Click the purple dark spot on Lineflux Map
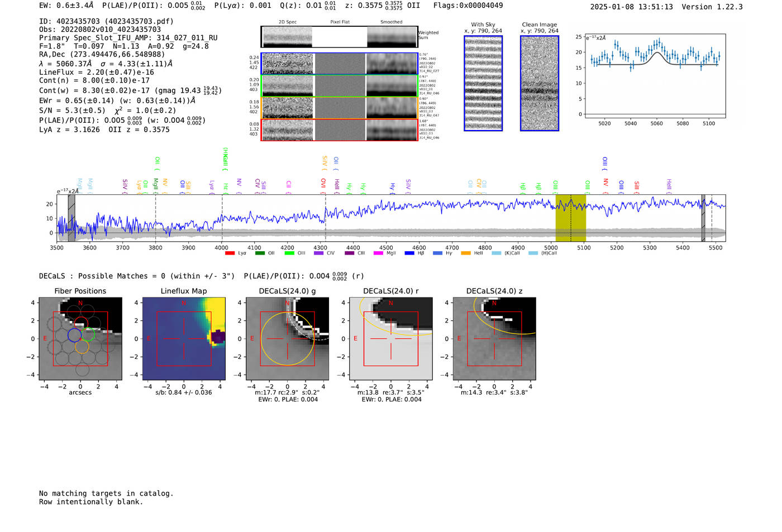 tap(217, 337)
